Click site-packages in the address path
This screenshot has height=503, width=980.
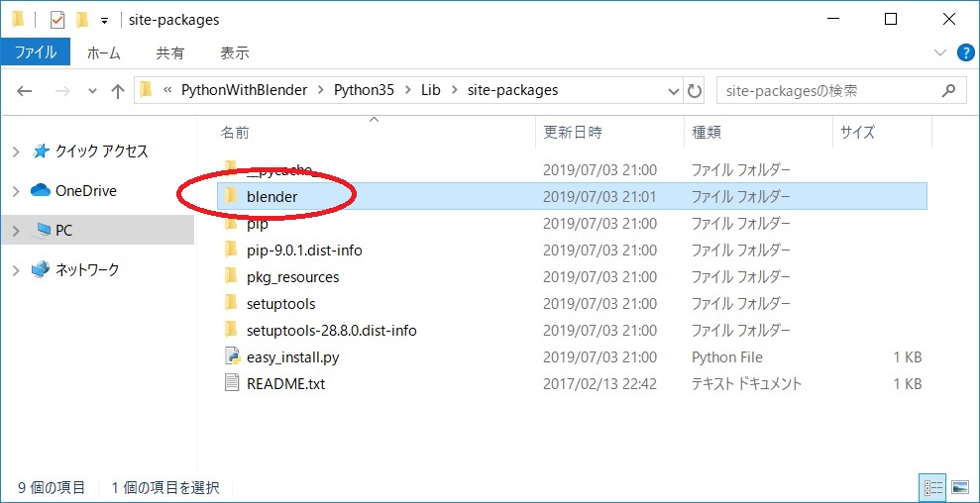[x=512, y=90]
